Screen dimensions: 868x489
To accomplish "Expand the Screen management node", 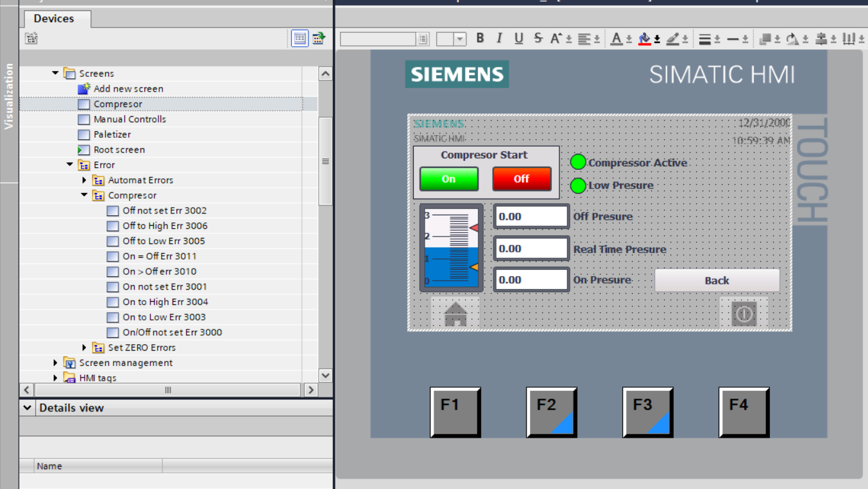I will (x=56, y=363).
